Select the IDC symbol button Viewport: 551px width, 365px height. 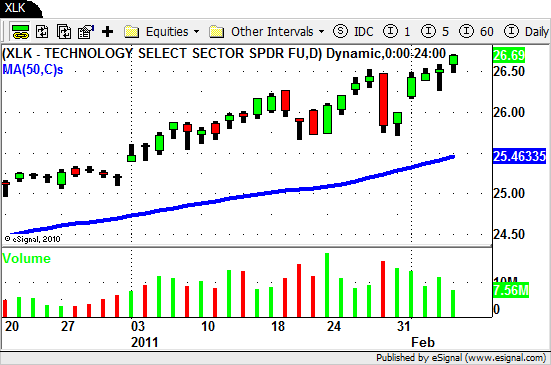click(x=353, y=32)
